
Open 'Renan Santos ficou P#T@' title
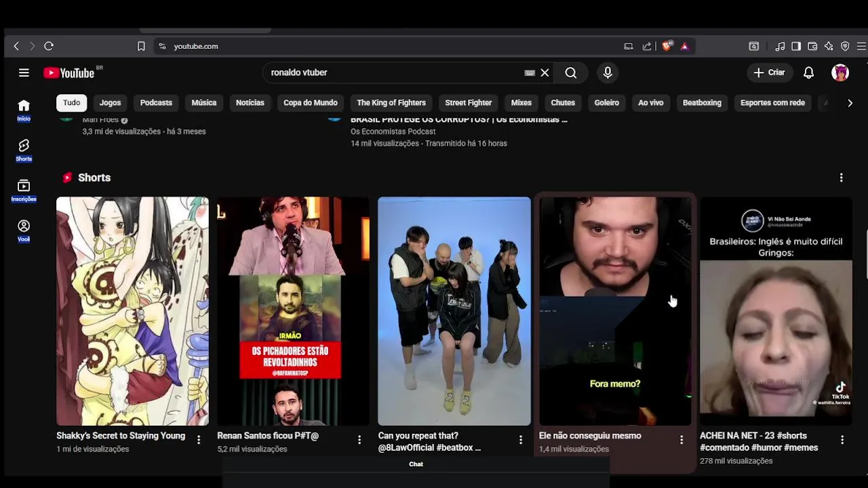268,436
